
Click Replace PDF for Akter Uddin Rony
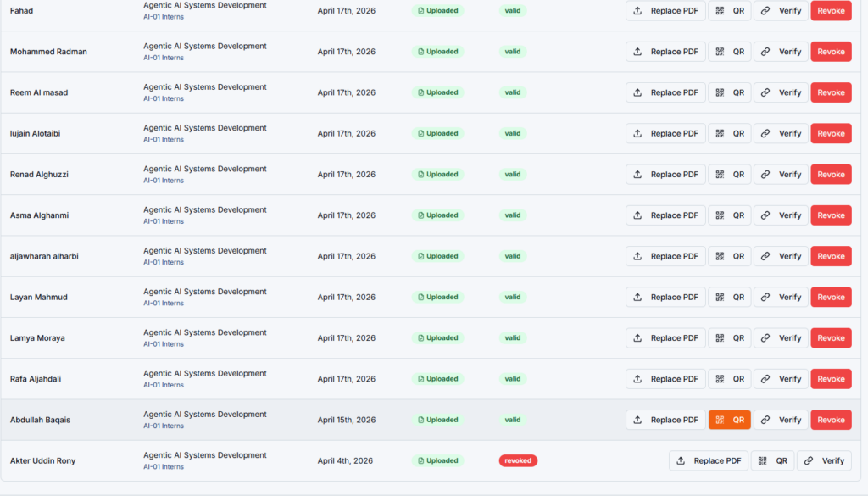(709, 460)
